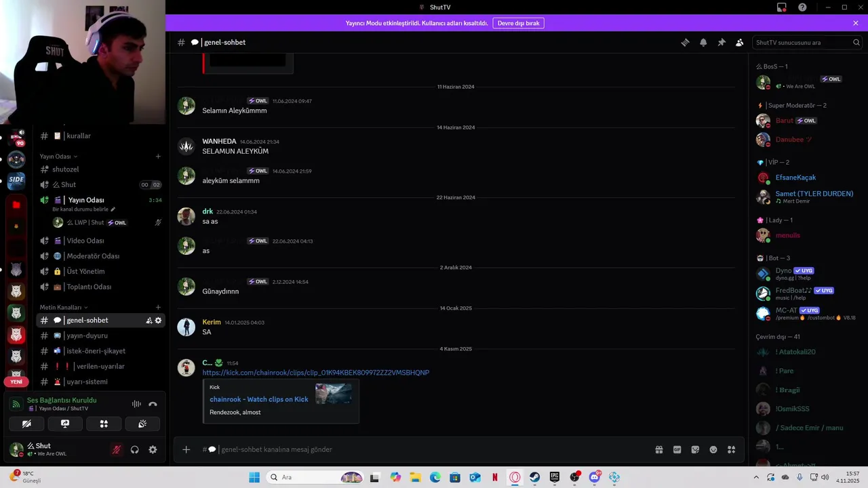868x488 pixels.
Task: Open the soundboard button
Action: pos(142,424)
